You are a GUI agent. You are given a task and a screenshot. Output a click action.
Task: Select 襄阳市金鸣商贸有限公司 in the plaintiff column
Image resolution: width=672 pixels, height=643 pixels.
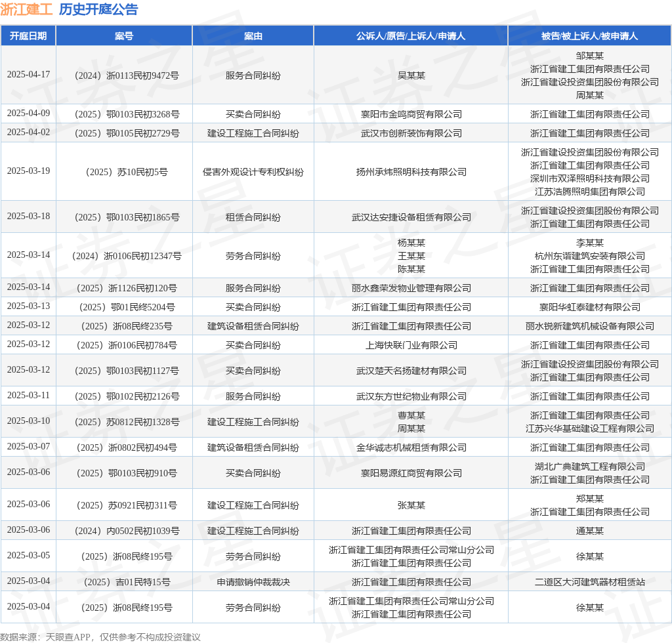point(411,114)
